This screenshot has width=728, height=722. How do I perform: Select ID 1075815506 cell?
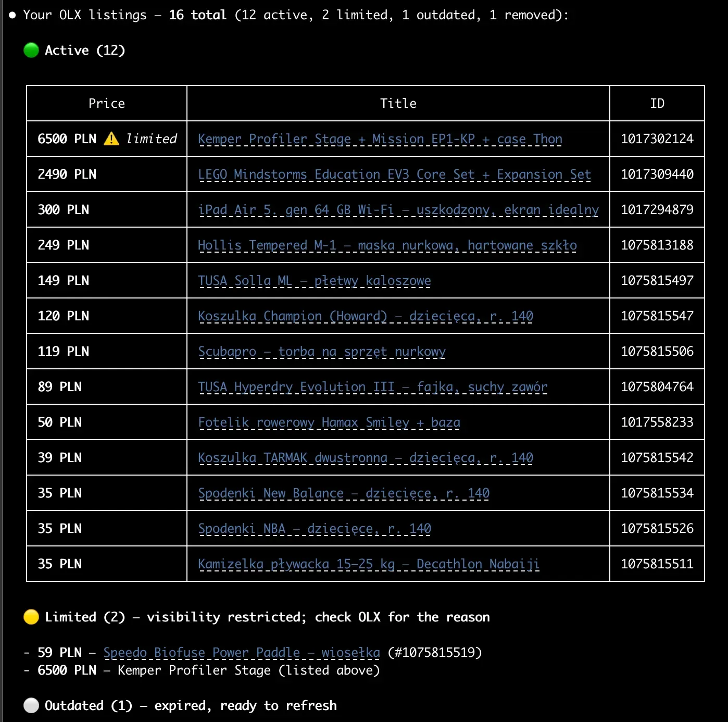tap(657, 351)
